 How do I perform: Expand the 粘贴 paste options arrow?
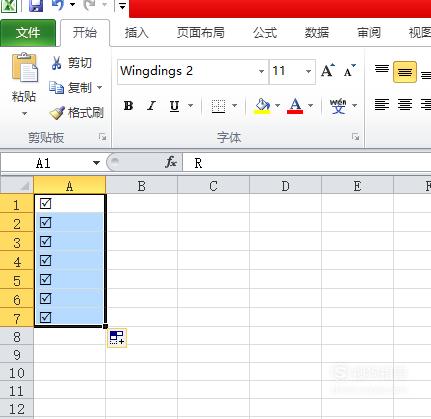tap(24, 113)
